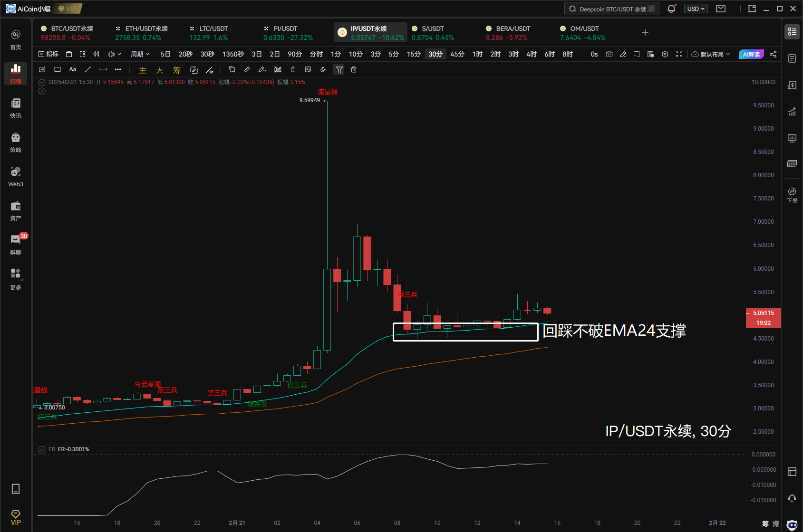803x532 pixels.
Task: Click the 5.05115 current price label
Action: [764, 313]
